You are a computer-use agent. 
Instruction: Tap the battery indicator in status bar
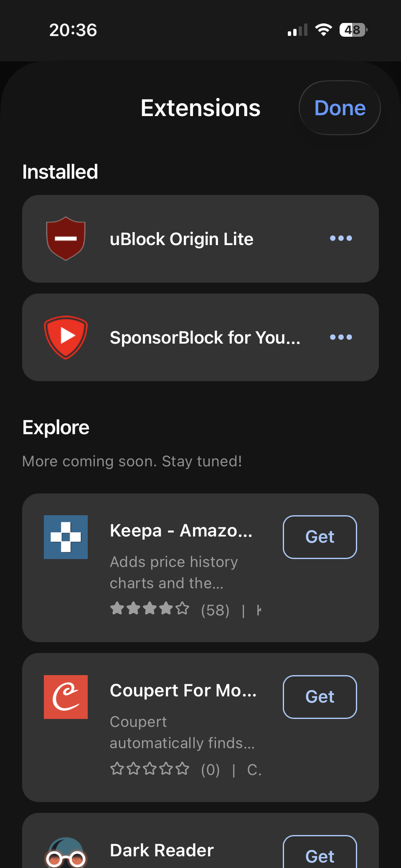tap(353, 30)
